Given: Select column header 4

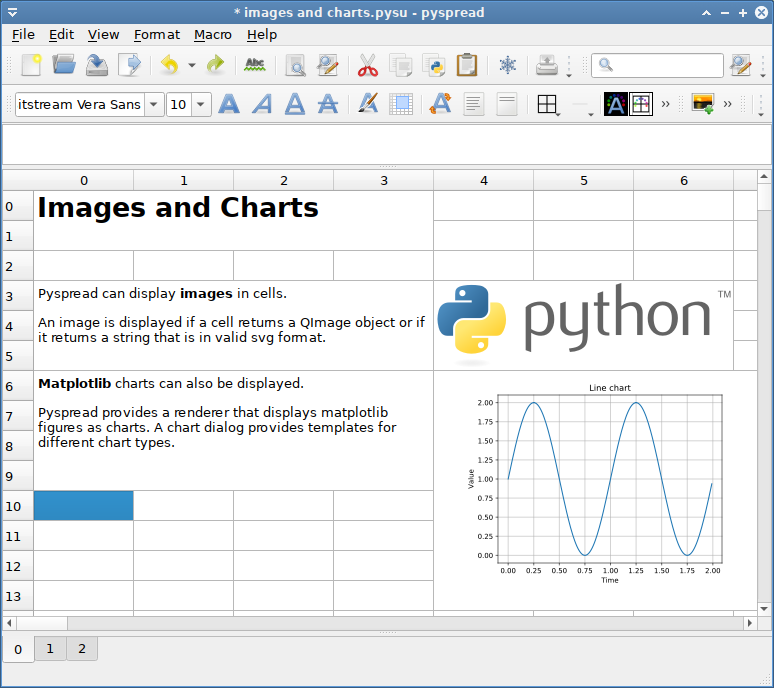Looking at the screenshot, I should (484, 180).
